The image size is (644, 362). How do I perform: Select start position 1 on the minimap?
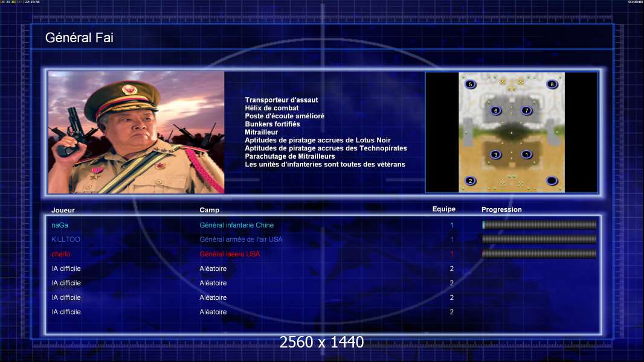527,154
